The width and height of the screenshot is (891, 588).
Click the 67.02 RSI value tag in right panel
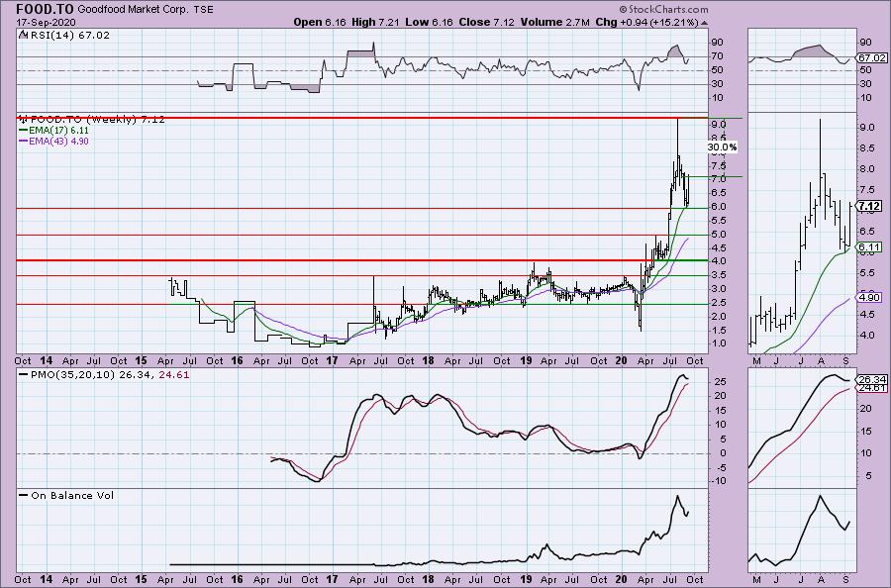pyautogui.click(x=871, y=58)
